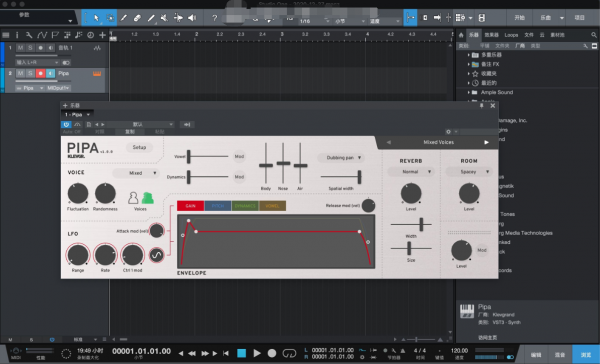The width and height of the screenshot is (600, 364).
Task: Go to previous preset before Mixed Voices
Action: pos(389,142)
